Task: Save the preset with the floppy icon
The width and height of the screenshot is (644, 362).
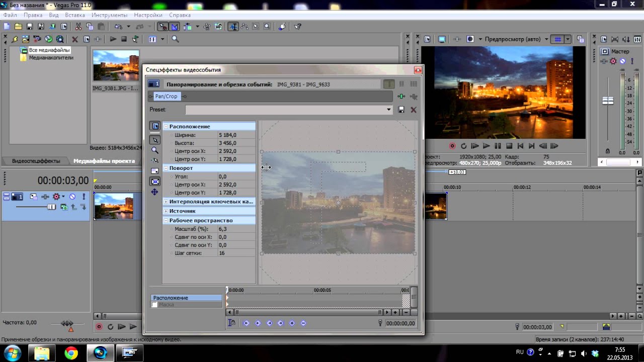Action: coord(401,110)
